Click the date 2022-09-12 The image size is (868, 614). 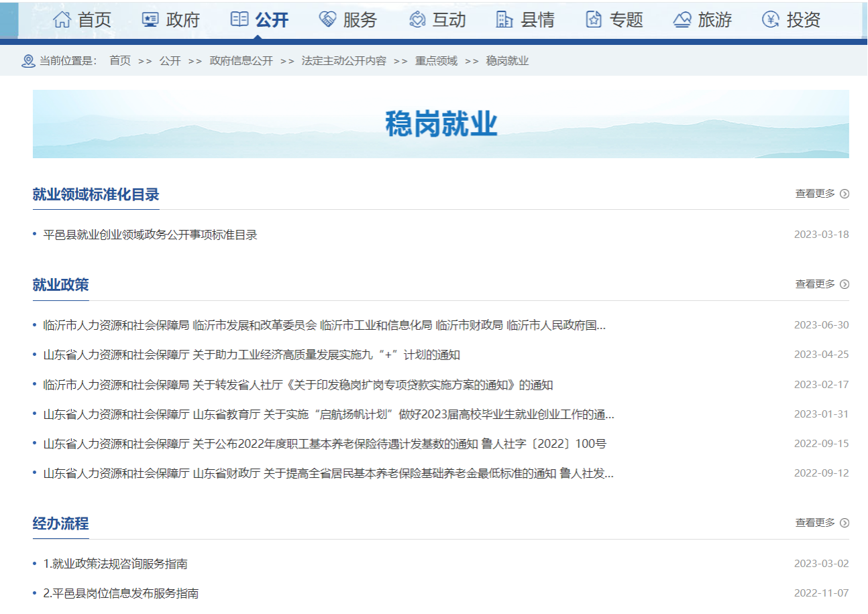(822, 474)
